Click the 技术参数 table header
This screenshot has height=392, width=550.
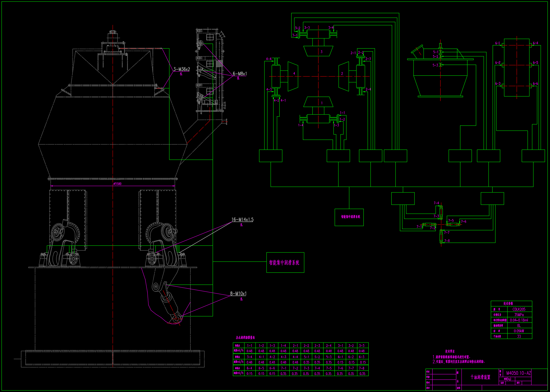(508, 304)
